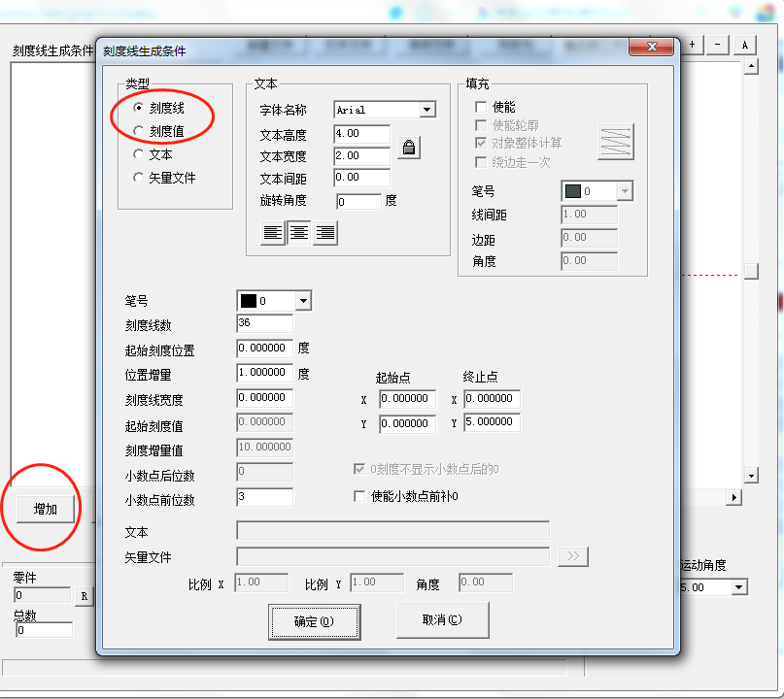Click the 小数点前位数 field showing 3

click(264, 497)
